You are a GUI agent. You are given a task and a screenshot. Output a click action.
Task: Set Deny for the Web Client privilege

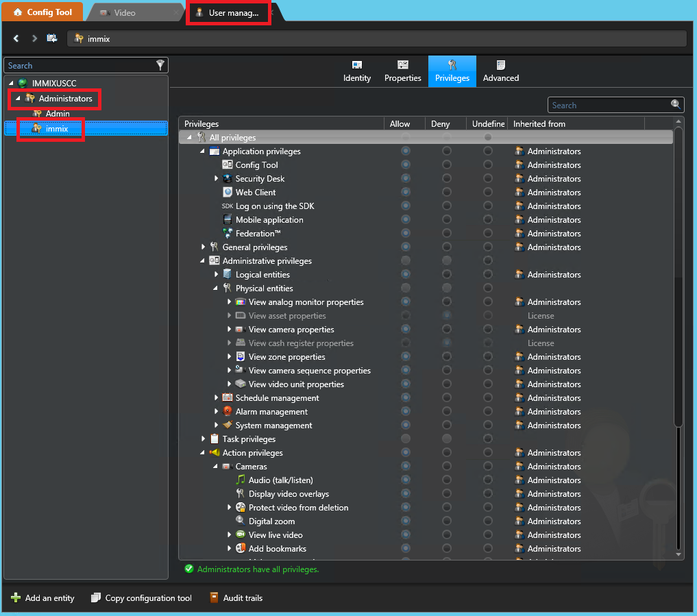[446, 192]
